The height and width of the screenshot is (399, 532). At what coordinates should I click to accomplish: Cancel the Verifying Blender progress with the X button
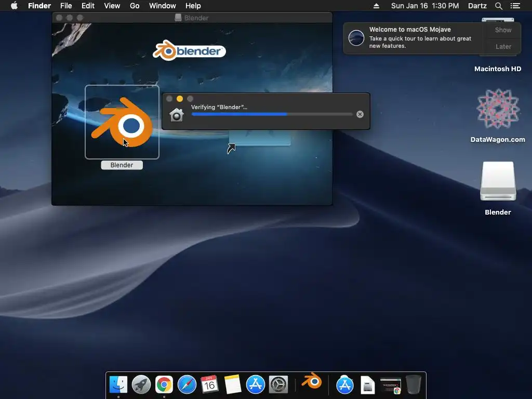(360, 114)
